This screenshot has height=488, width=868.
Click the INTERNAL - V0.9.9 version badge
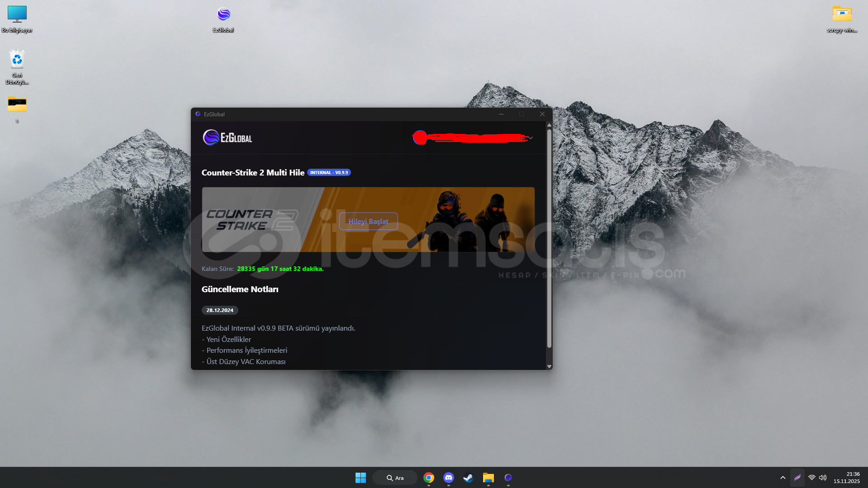click(329, 172)
